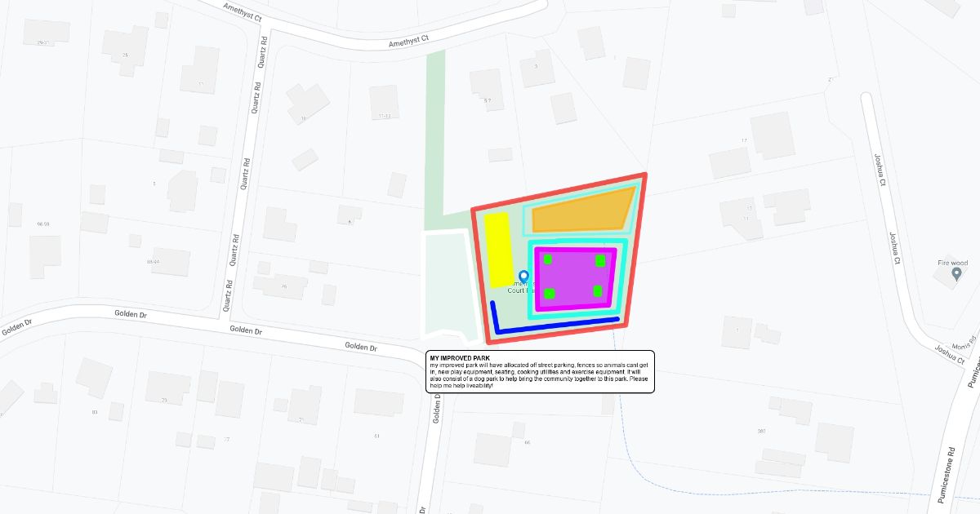The width and height of the screenshot is (980, 514).
Task: Click the blue L-shaped line in park
Action: tap(555, 327)
